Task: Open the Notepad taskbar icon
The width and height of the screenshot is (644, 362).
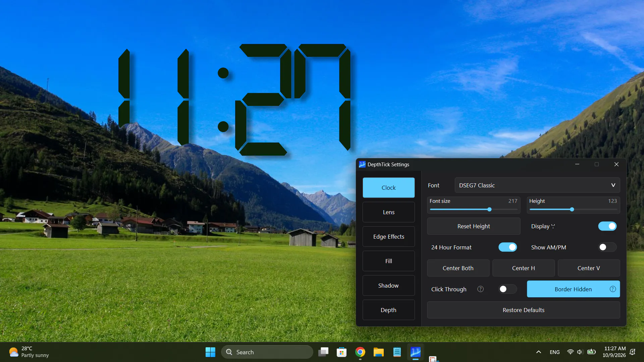Action: click(x=397, y=352)
